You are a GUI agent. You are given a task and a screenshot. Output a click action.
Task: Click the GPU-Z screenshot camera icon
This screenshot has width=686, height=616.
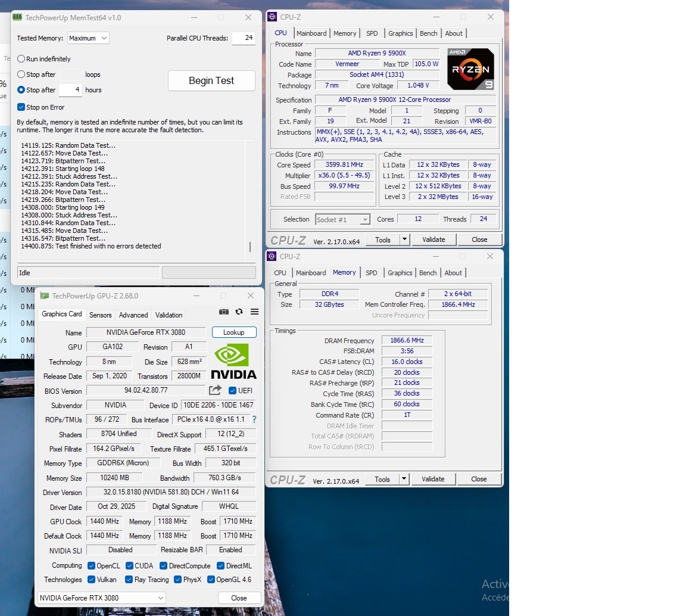pyautogui.click(x=223, y=312)
